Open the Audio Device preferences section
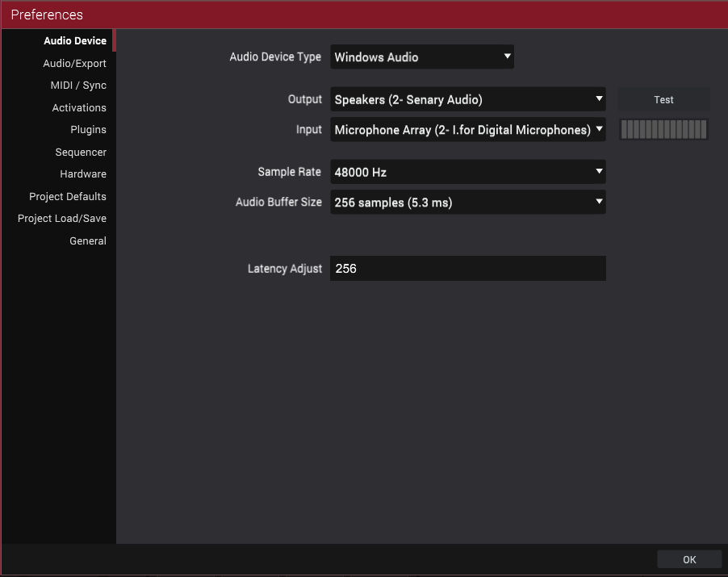728x577 pixels. tap(75, 41)
